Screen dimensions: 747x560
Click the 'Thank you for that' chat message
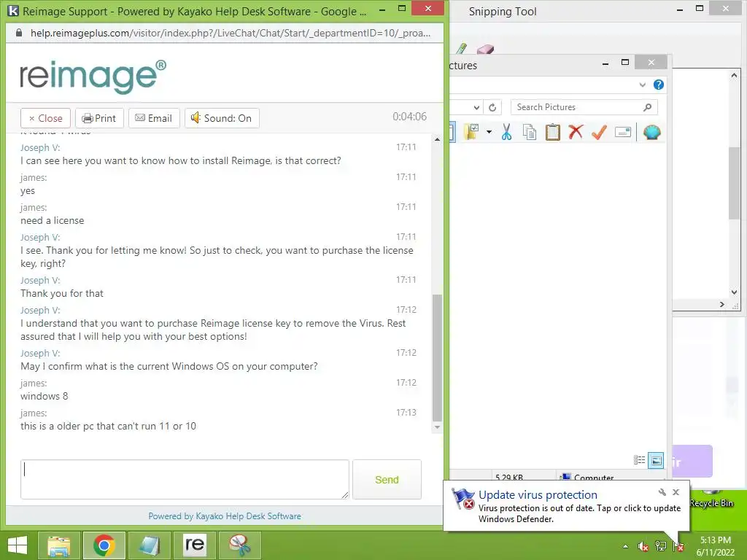coord(62,293)
